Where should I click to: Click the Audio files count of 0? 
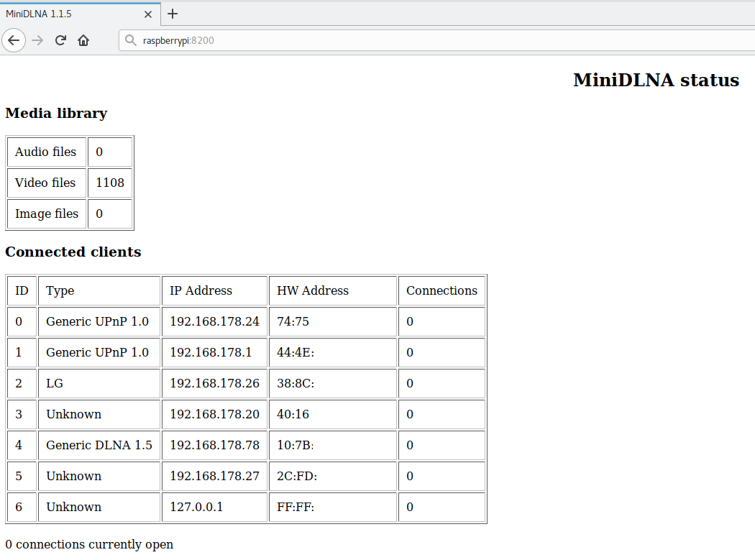click(110, 152)
